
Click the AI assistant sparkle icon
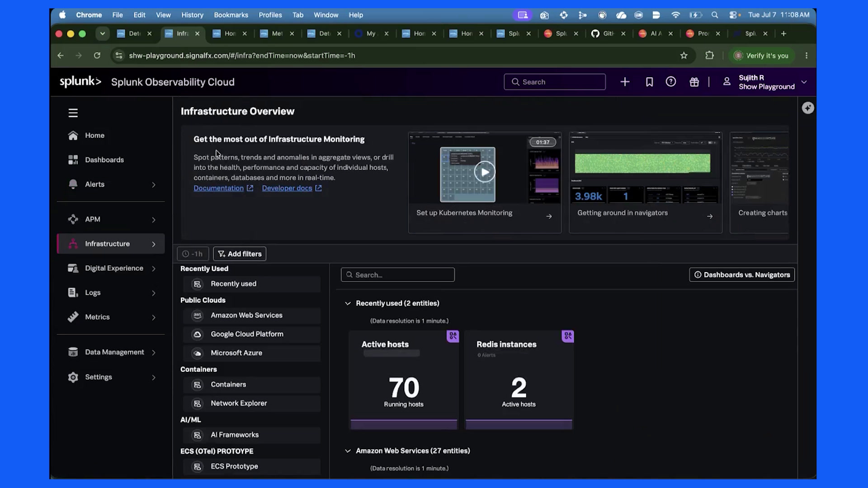(808, 108)
